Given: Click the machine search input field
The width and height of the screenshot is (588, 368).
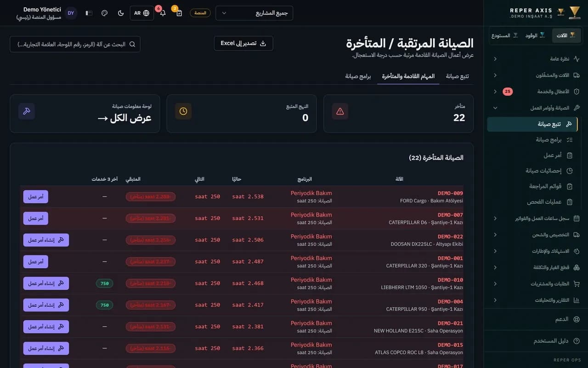Looking at the screenshot, I should click(x=75, y=44).
